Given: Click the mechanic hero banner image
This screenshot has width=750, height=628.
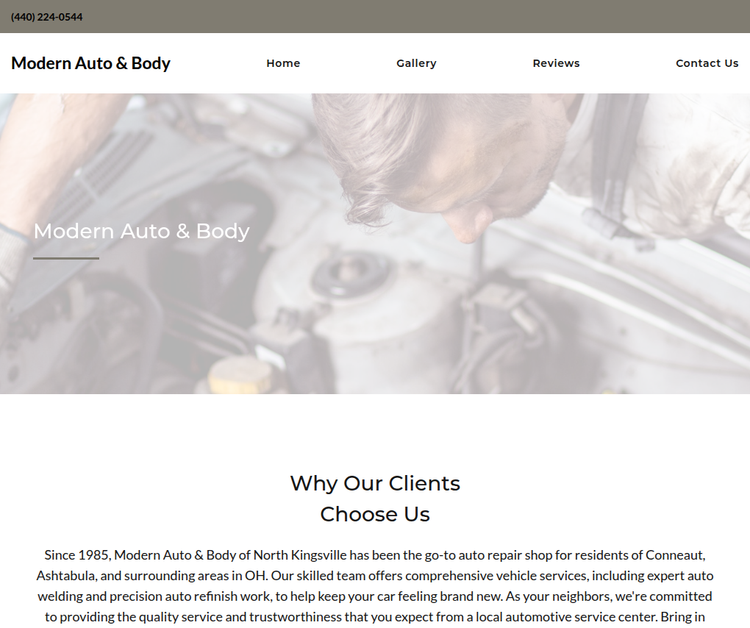Looking at the screenshot, I should point(375,243).
